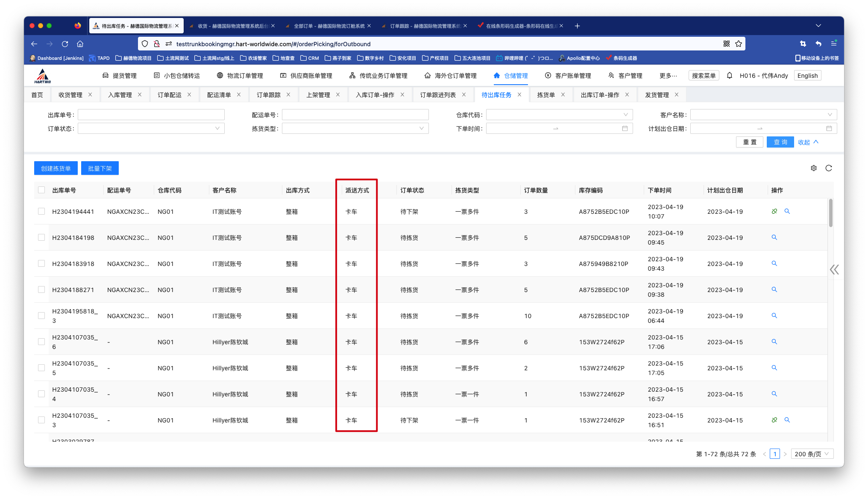Viewport: 868px width, 499px height.
Task: Click green unshelve icon for H2304194441
Action: (x=774, y=211)
